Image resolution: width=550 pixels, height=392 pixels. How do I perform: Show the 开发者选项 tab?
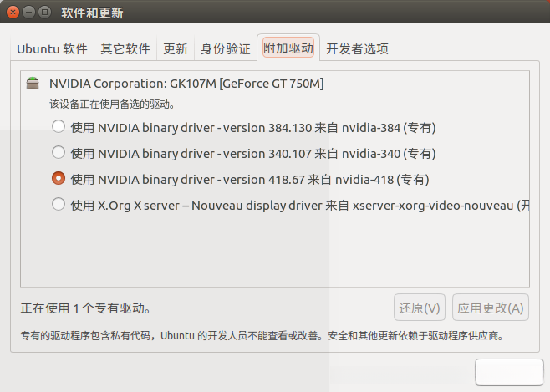pyautogui.click(x=357, y=48)
